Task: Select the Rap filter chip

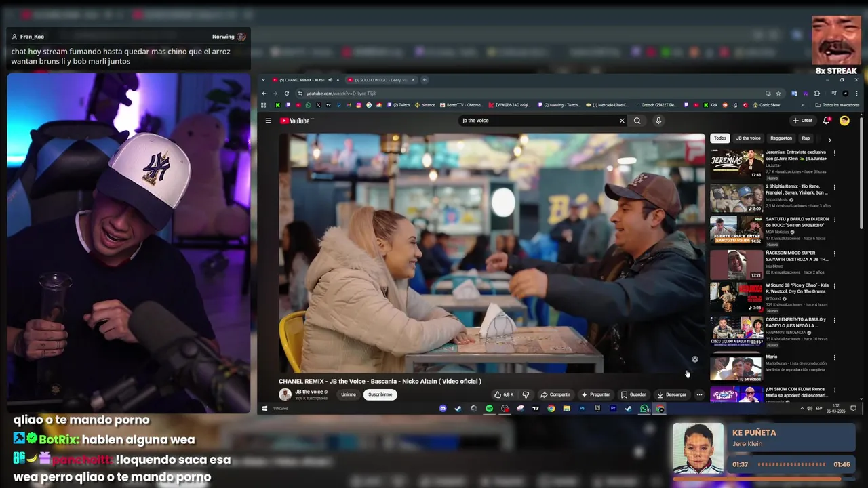Action: click(806, 138)
